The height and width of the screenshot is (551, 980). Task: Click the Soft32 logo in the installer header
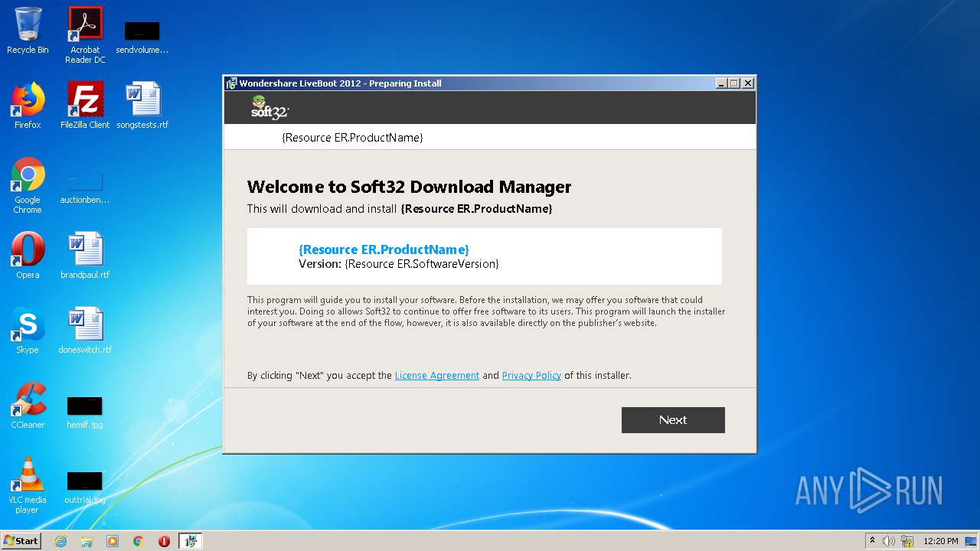pos(269,107)
